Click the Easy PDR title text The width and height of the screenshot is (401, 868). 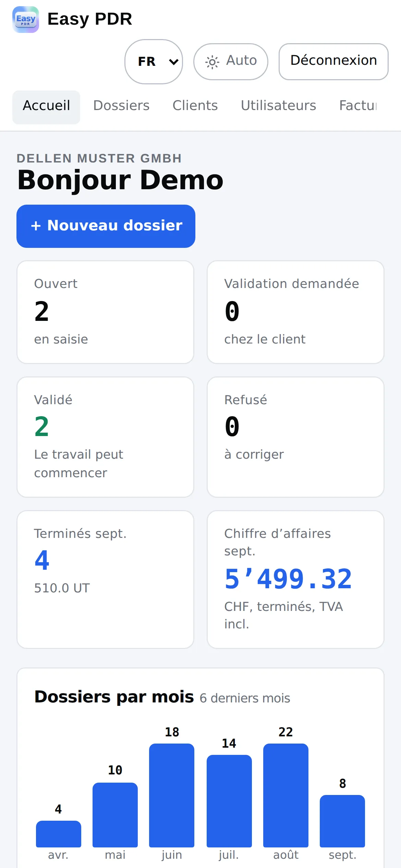(89, 19)
